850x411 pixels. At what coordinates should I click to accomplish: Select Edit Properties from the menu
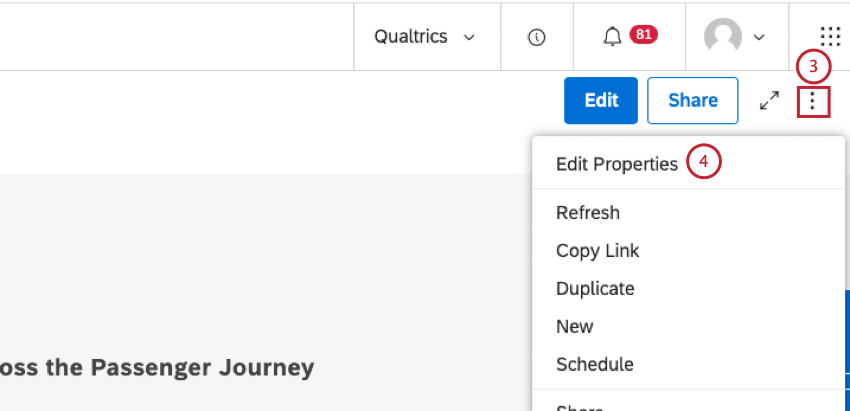617,164
